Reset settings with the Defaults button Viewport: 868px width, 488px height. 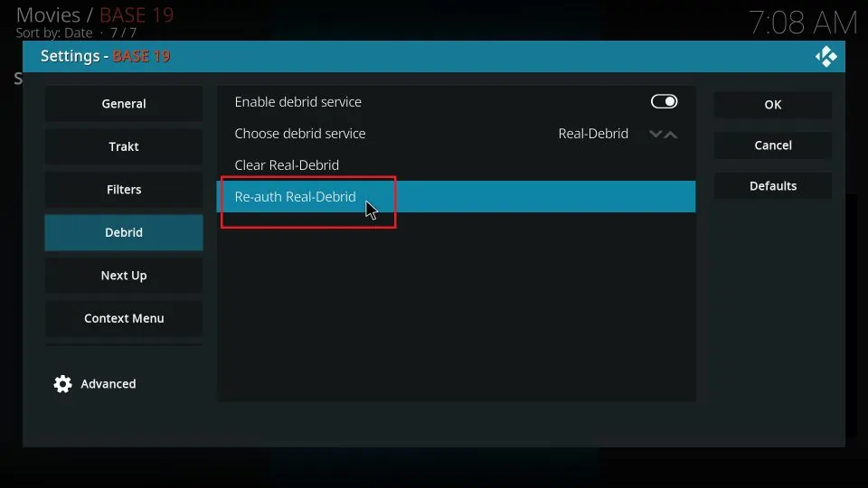[773, 186]
